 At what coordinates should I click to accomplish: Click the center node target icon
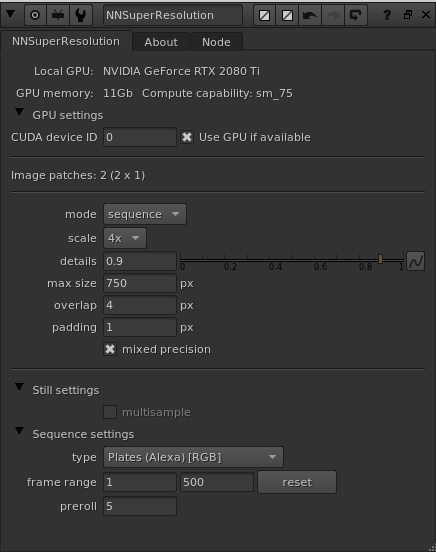coord(35,15)
